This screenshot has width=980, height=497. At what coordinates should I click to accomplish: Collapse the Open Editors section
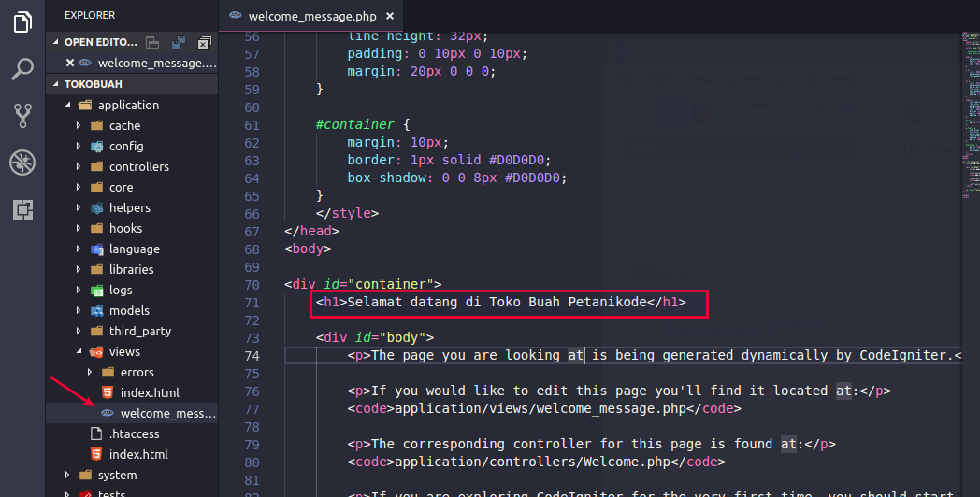[x=56, y=42]
